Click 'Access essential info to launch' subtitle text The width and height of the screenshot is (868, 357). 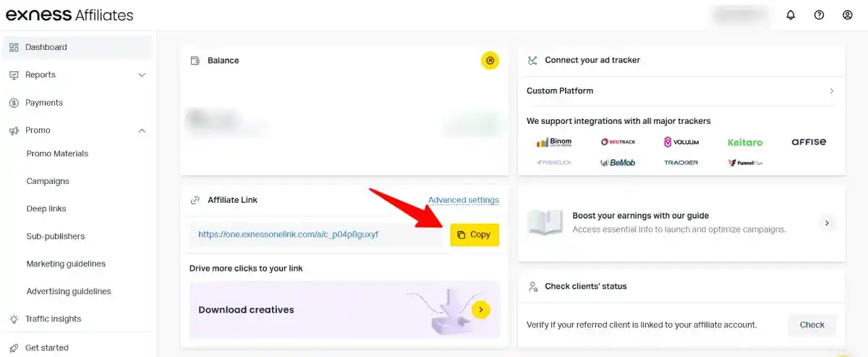679,230
